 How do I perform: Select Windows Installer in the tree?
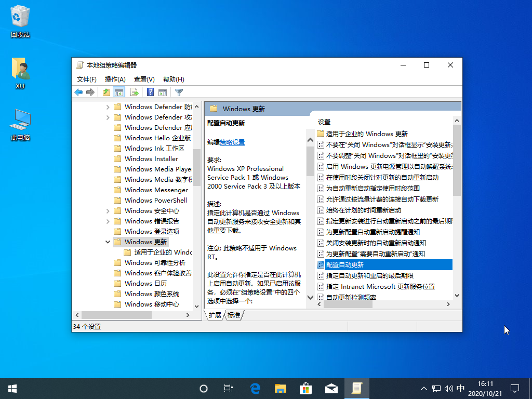click(x=151, y=159)
